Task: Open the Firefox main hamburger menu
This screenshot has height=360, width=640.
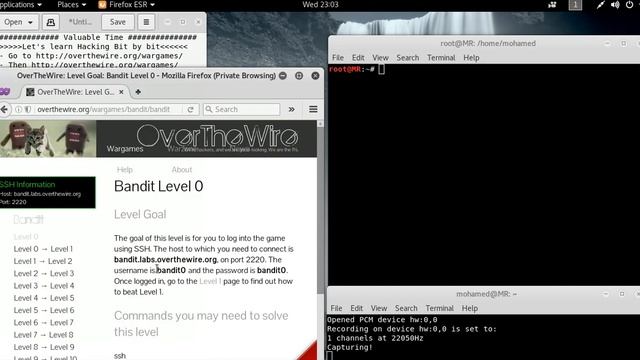Action: pyautogui.click(x=313, y=109)
